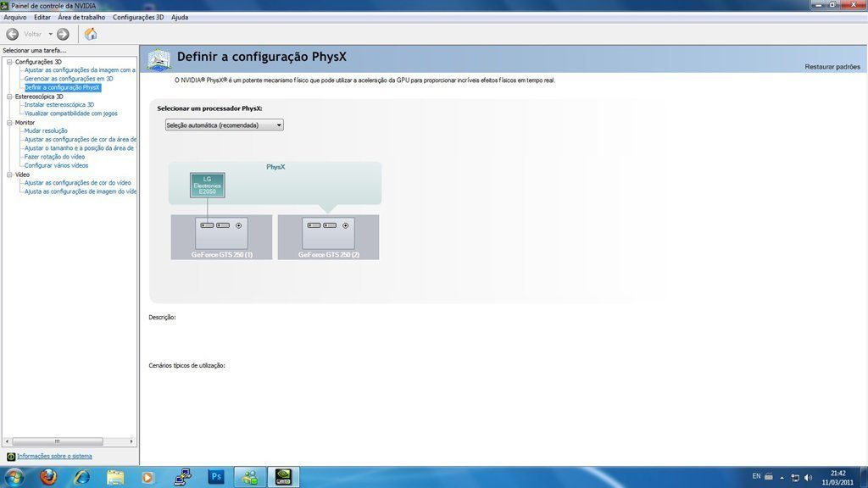Open the Windows Start menu
The image size is (868, 488).
click(x=14, y=477)
